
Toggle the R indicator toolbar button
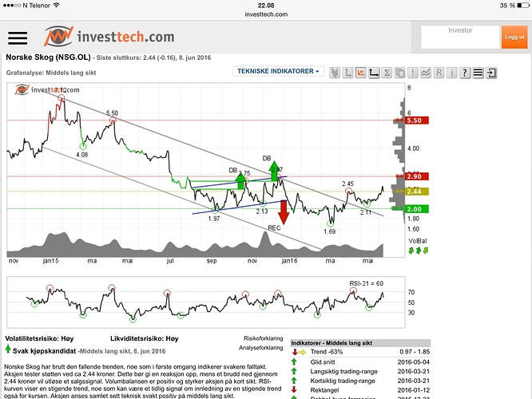coord(439,73)
